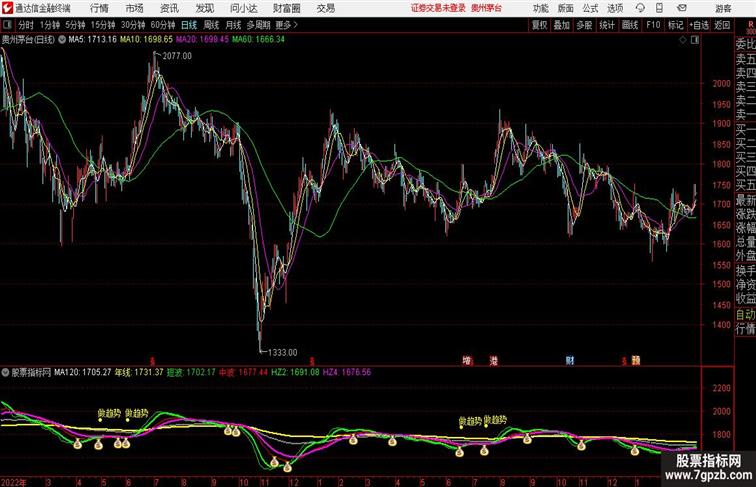Screen dimensions: 756x487
Task: Open the 财富圈 menu
Action: click(287, 8)
